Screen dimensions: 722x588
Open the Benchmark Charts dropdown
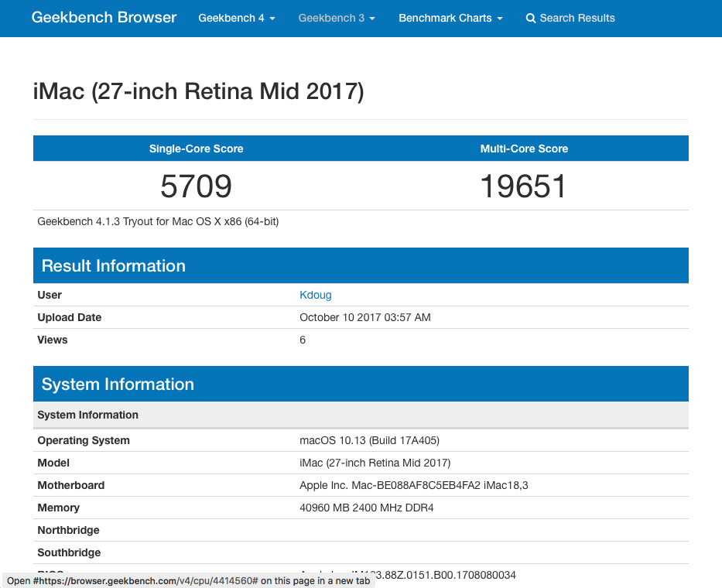click(450, 18)
